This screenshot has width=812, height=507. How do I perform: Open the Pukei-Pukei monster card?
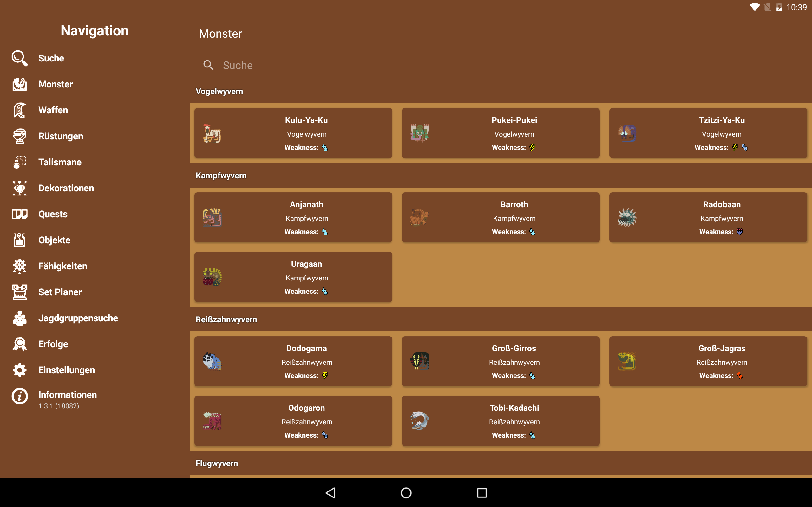[500, 133]
